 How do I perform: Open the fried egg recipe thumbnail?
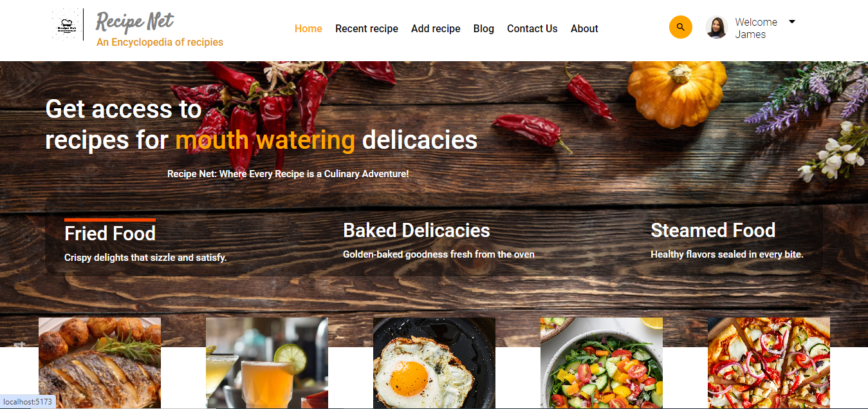[434, 363]
